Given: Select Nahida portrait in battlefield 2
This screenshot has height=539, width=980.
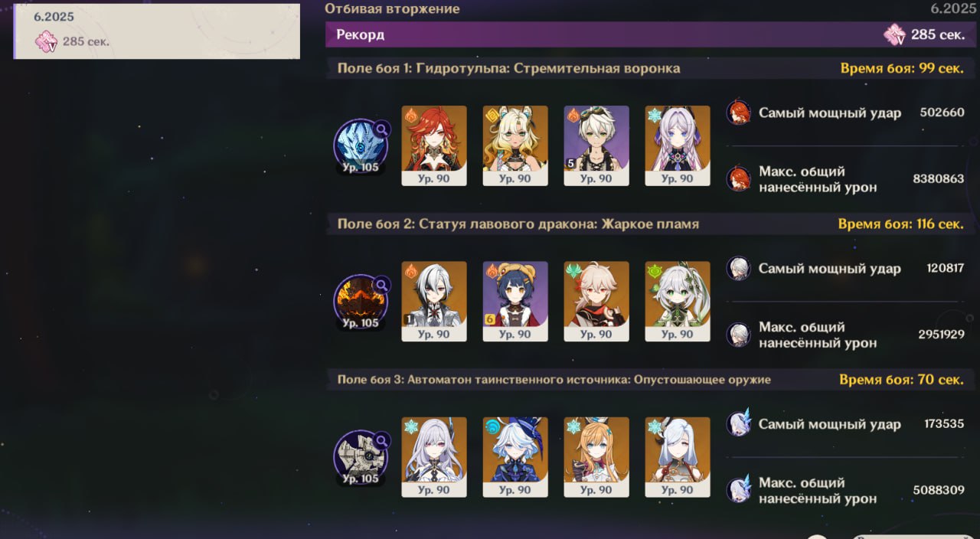Looking at the screenshot, I should click(678, 302).
